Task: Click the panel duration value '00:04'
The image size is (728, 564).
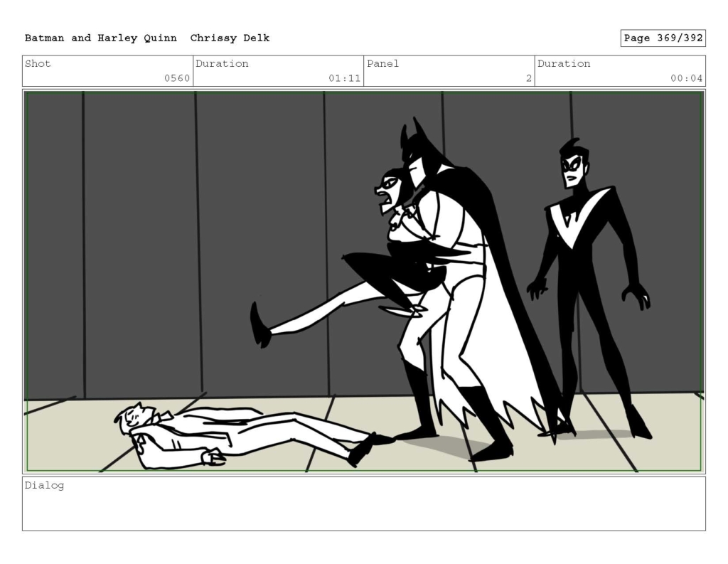Action: [686, 78]
